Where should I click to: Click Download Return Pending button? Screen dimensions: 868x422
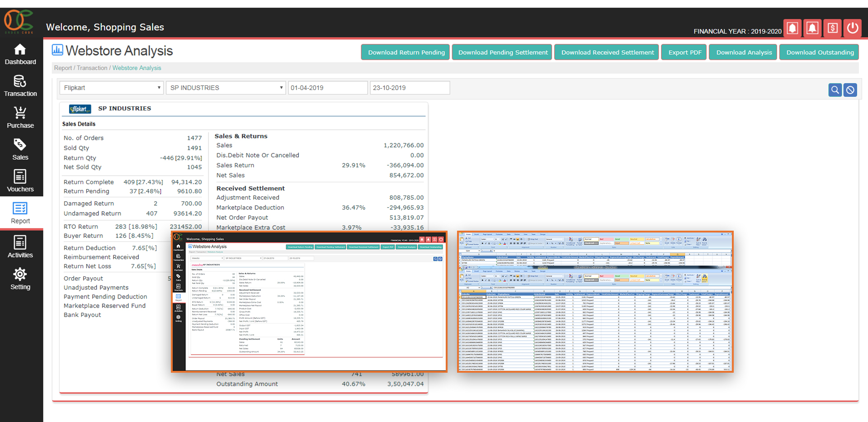pyautogui.click(x=406, y=52)
